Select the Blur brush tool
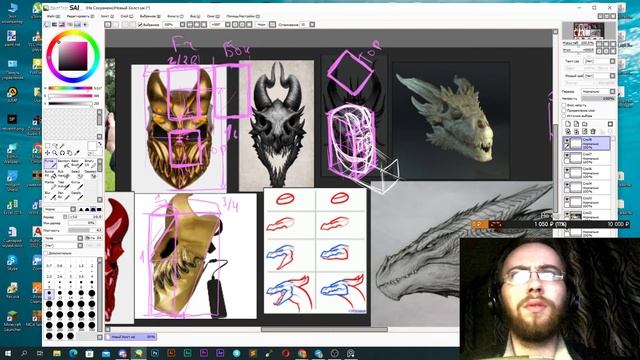Viewport: 640px width, 360px height. (51, 196)
